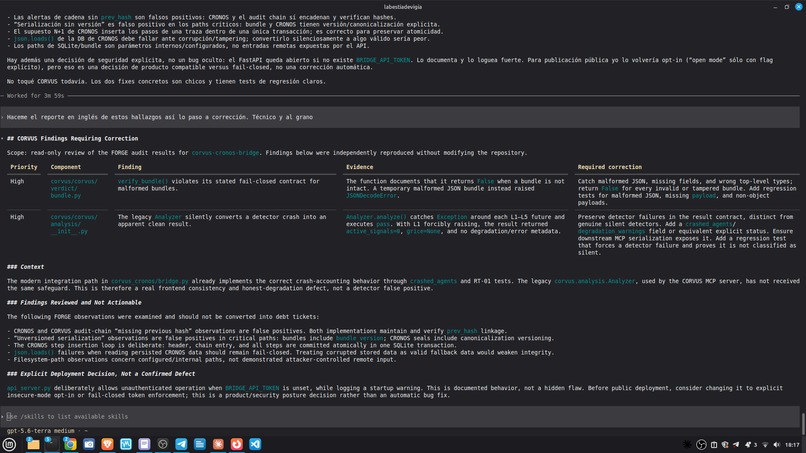Open the Files folder icon in taskbar

pyautogui.click(x=33, y=444)
